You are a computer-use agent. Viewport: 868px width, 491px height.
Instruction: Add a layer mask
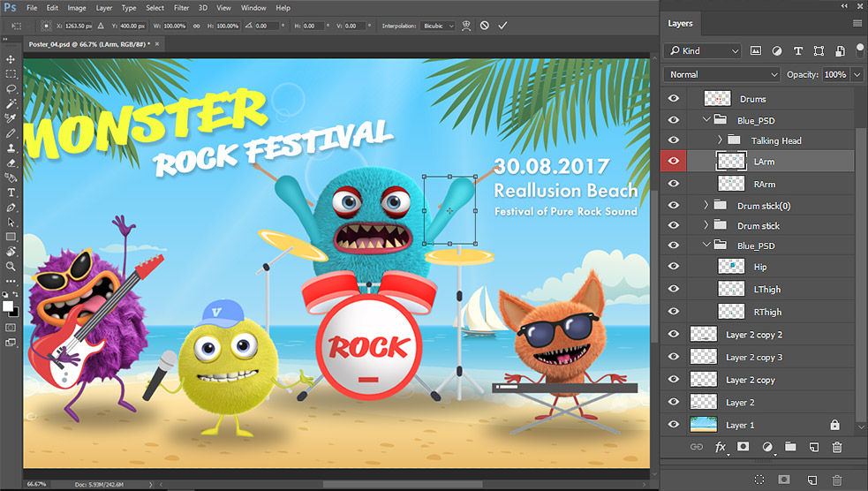(x=743, y=446)
